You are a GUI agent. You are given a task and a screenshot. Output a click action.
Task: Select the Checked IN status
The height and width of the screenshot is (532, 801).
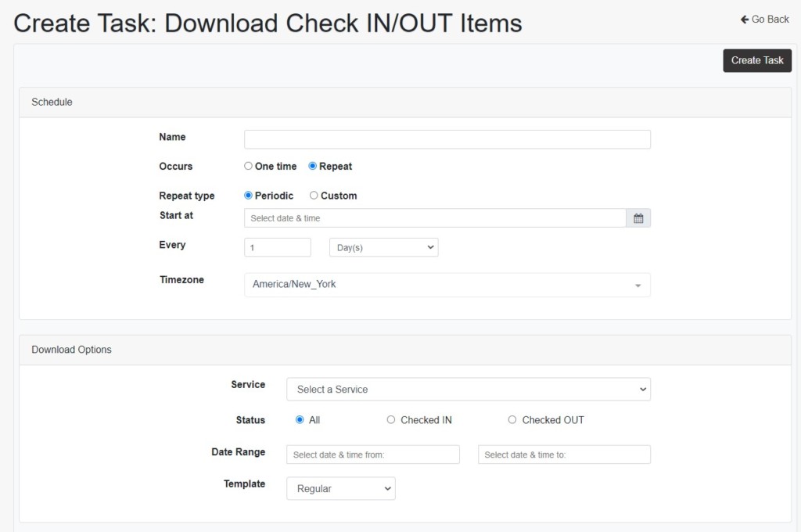[x=391, y=420]
